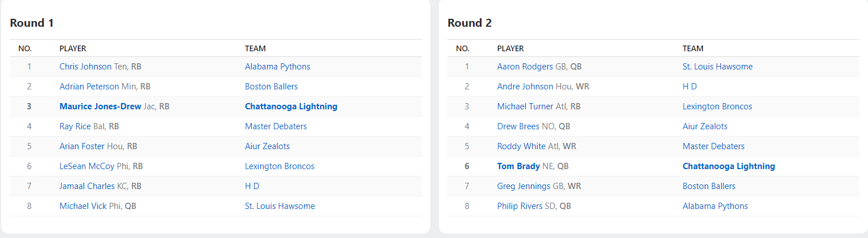The height and width of the screenshot is (238, 868).
Task: Click H D team in Round 2
Action: 690,87
